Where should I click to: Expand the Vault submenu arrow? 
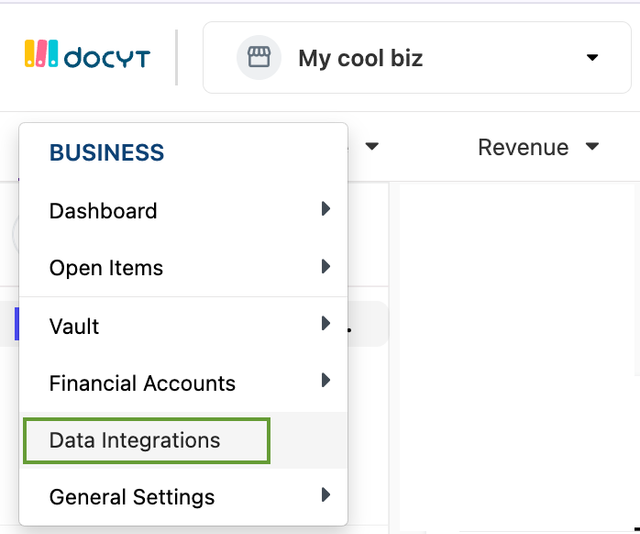(x=326, y=323)
